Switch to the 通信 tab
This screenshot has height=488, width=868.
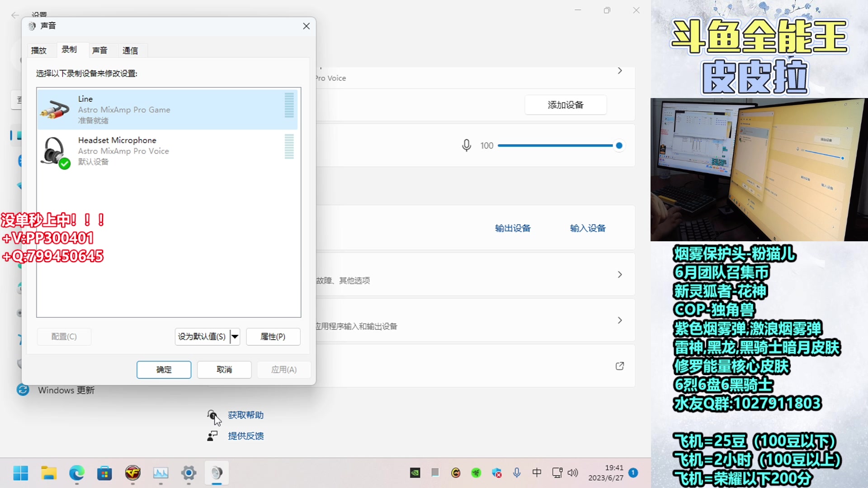[130, 50]
